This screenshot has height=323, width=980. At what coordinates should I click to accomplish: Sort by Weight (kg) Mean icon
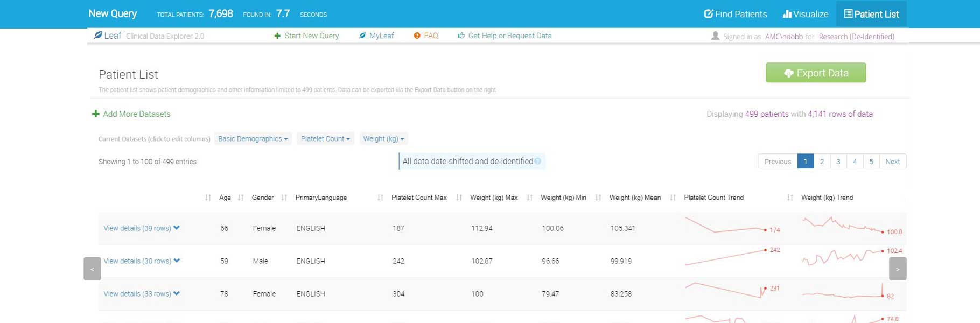point(598,198)
